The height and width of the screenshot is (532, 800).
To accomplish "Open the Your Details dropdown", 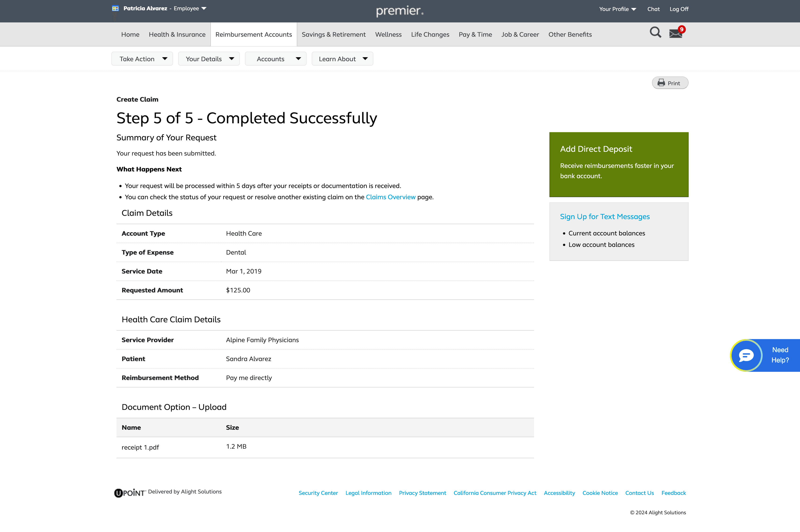I will click(209, 59).
